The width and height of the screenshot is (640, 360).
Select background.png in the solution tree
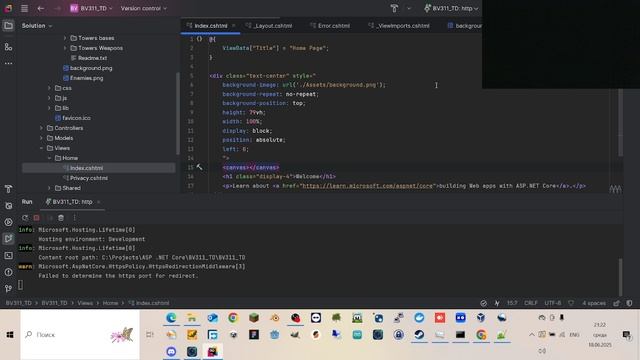(x=91, y=68)
